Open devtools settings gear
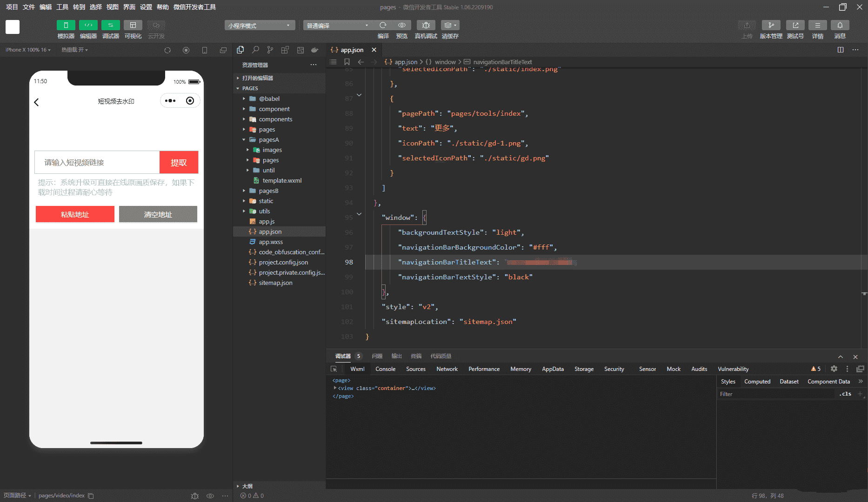The height and width of the screenshot is (502, 868). (x=834, y=369)
